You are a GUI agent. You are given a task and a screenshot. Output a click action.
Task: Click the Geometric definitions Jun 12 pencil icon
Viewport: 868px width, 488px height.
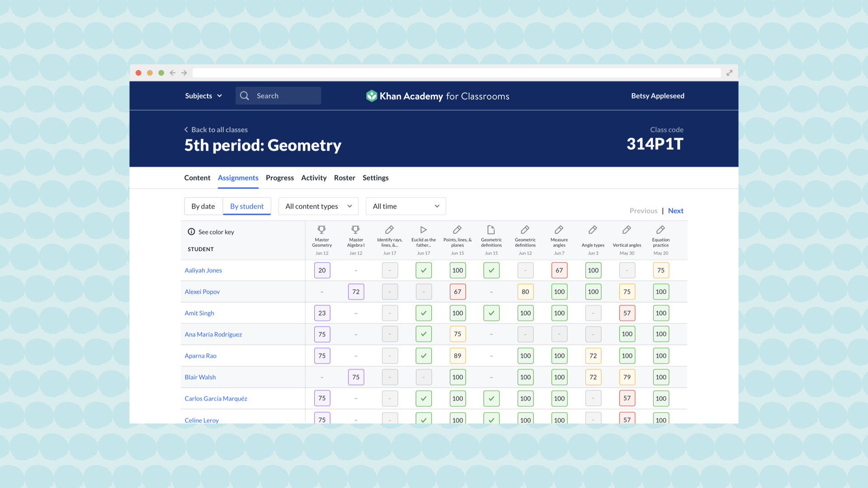(525, 230)
